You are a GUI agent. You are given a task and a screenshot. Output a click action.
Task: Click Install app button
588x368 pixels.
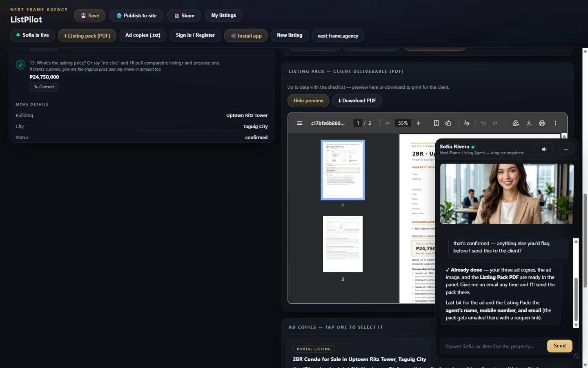(246, 36)
